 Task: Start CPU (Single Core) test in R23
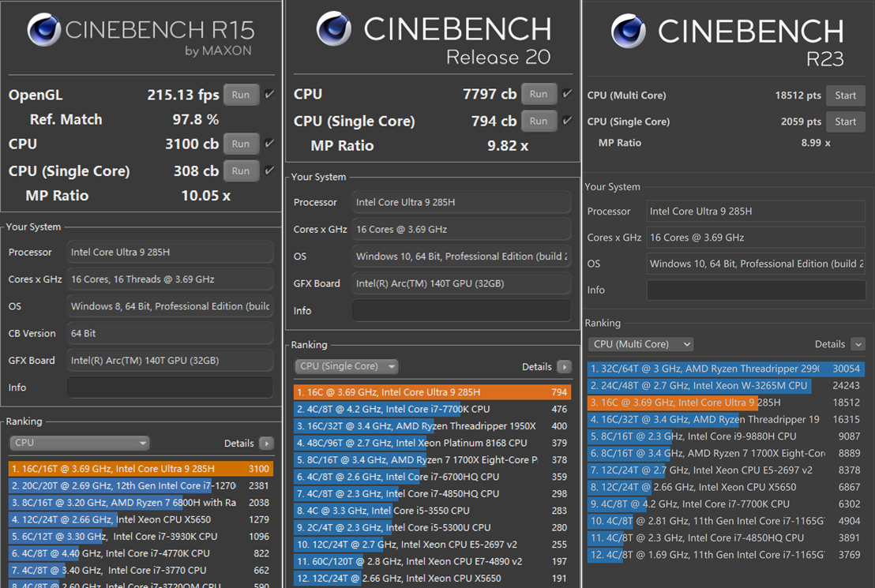[846, 122]
